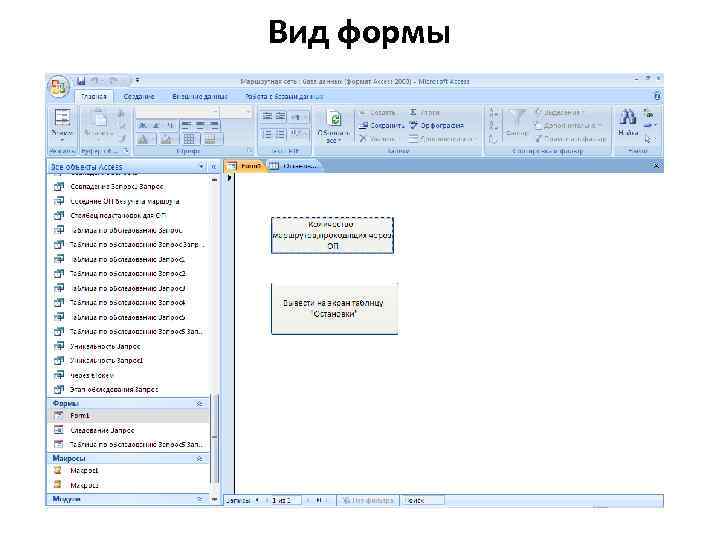Screen dimensions: 720x540
Task: Click the Количество маршрутов, проходящих через ОП button
Action: coord(332,236)
